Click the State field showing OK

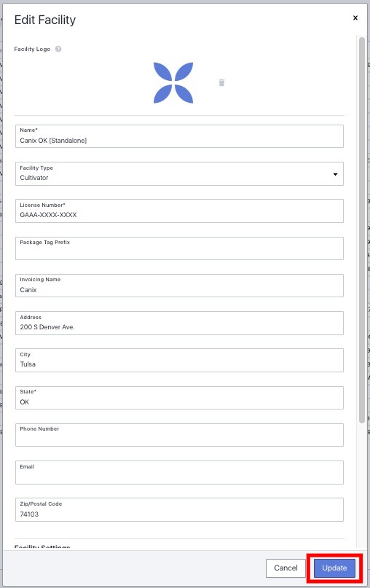click(x=179, y=398)
